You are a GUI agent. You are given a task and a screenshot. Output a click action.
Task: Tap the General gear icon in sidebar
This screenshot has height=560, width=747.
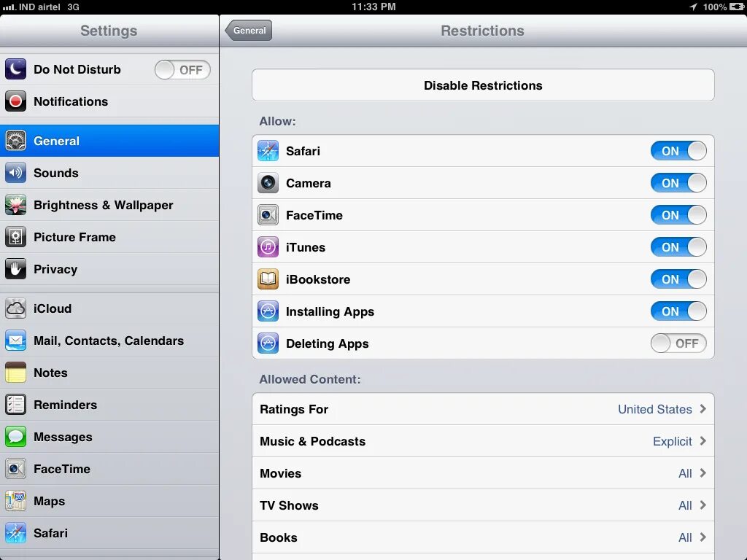[16, 141]
